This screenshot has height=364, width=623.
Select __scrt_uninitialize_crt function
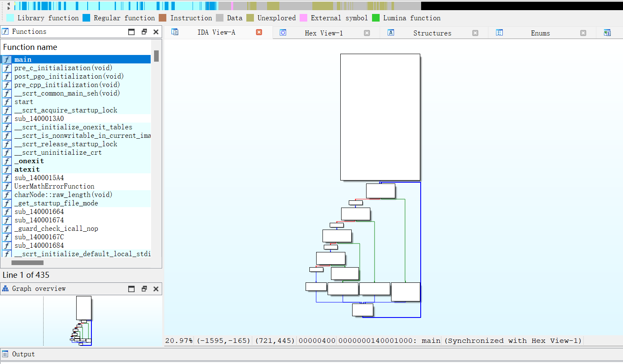pos(76,152)
